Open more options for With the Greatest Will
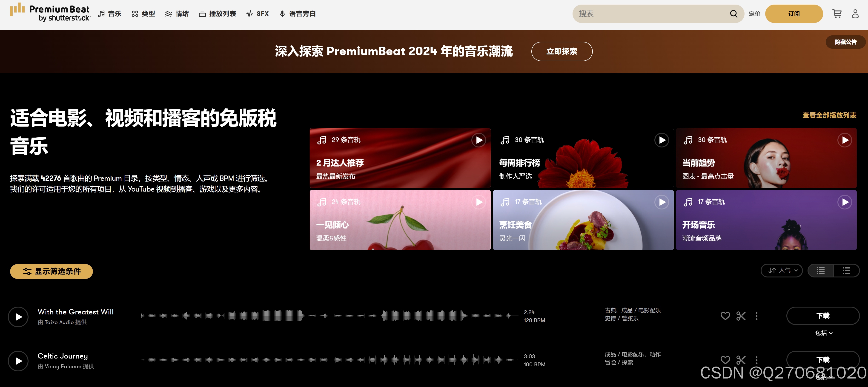This screenshot has width=868, height=387. pos(756,316)
